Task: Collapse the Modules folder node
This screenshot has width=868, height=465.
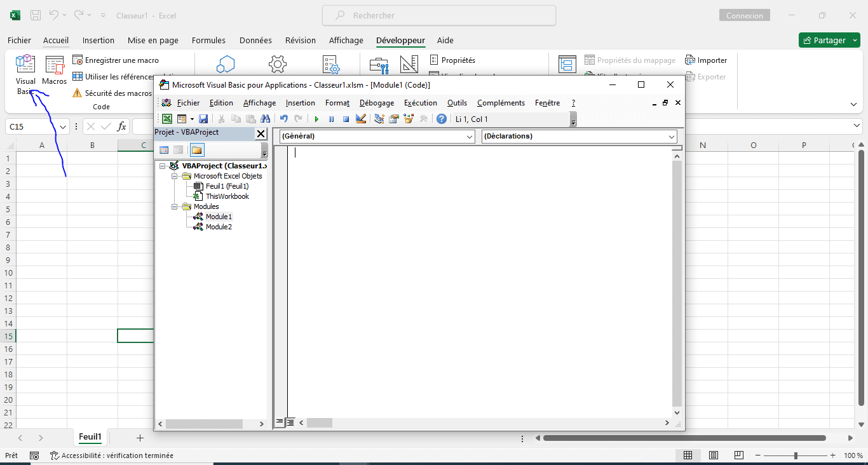Action: tap(175, 206)
